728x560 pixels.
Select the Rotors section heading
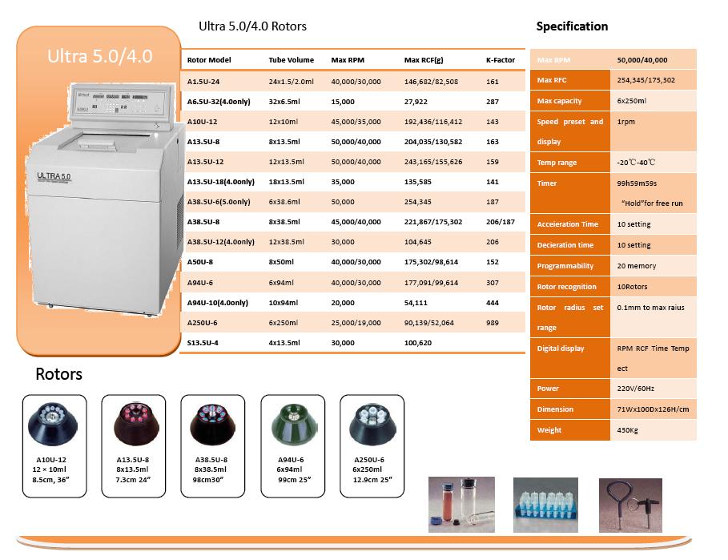click(58, 375)
